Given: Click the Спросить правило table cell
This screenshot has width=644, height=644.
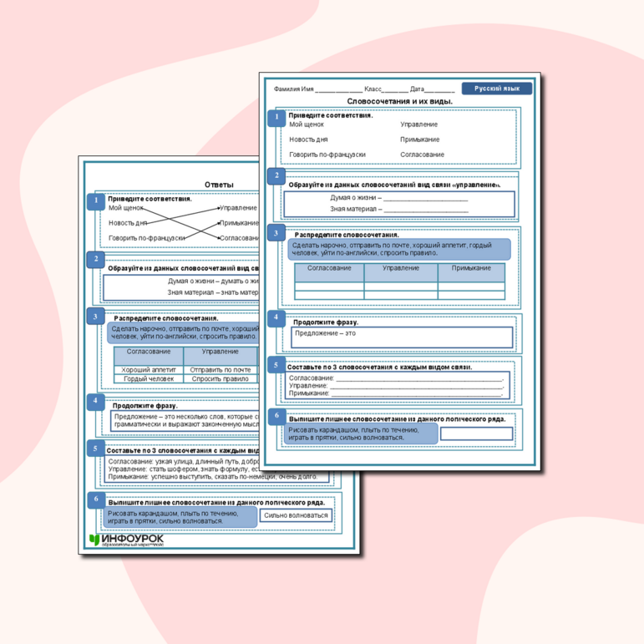Looking at the screenshot, I should click(220, 378).
